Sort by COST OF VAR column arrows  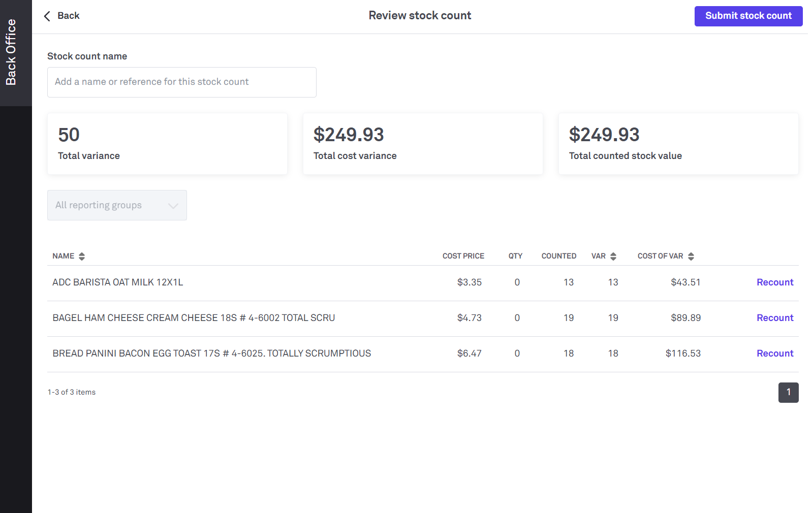(x=691, y=256)
